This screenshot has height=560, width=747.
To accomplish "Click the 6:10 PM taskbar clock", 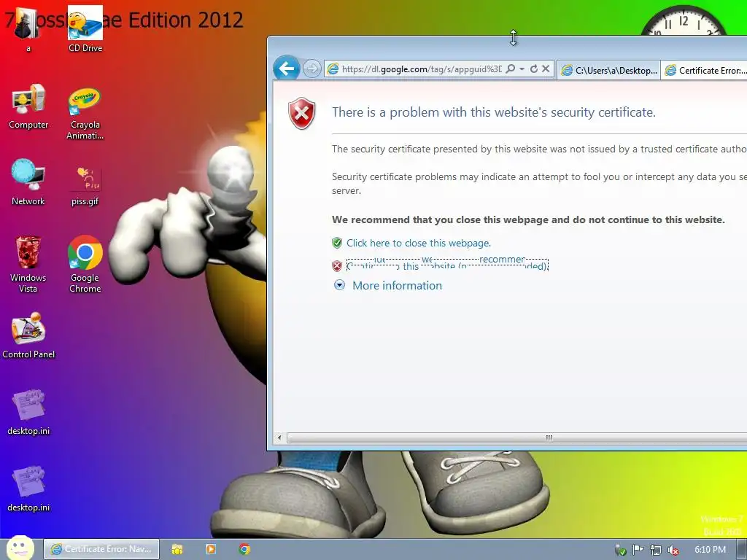I will tap(710, 550).
